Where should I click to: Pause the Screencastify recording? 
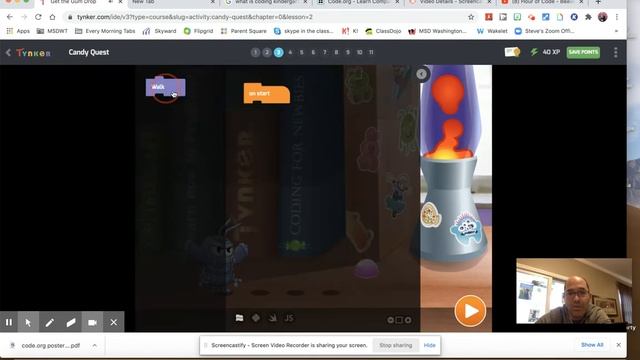pos(9,322)
